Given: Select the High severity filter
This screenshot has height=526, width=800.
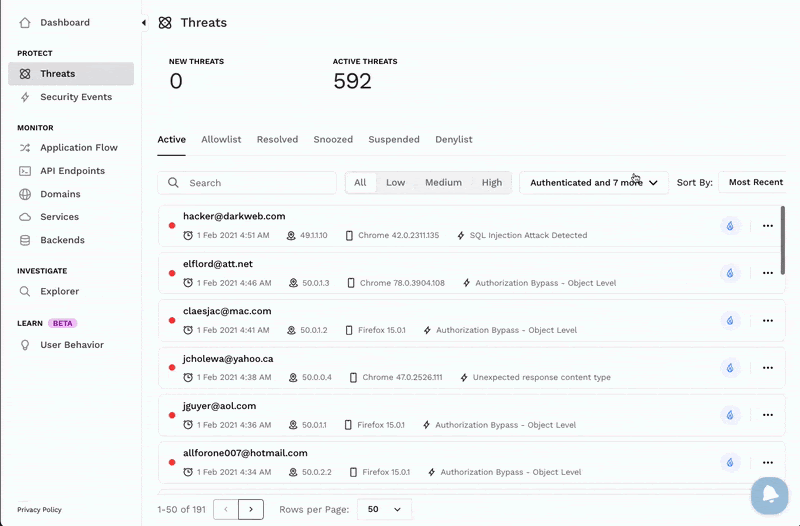Looking at the screenshot, I should (491, 183).
